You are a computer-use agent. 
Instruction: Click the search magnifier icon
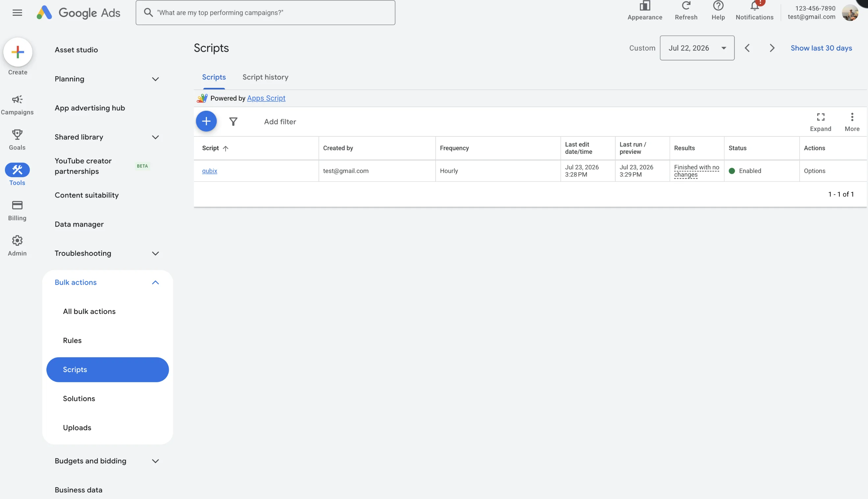tap(148, 13)
